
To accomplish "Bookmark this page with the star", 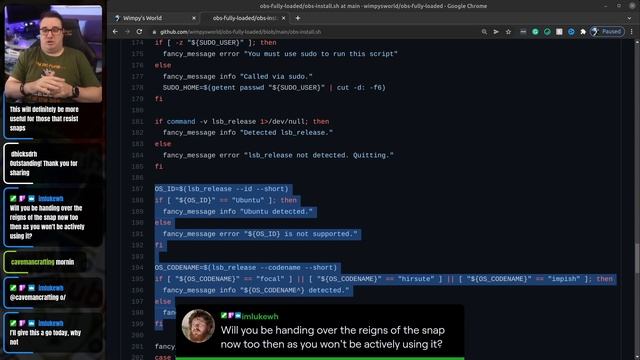I will click(x=508, y=32).
